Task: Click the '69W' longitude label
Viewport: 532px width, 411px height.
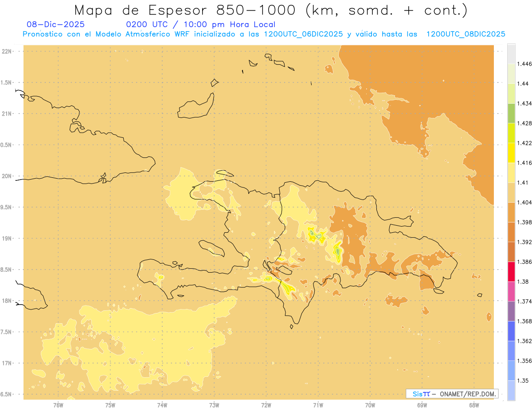Action: [422, 405]
